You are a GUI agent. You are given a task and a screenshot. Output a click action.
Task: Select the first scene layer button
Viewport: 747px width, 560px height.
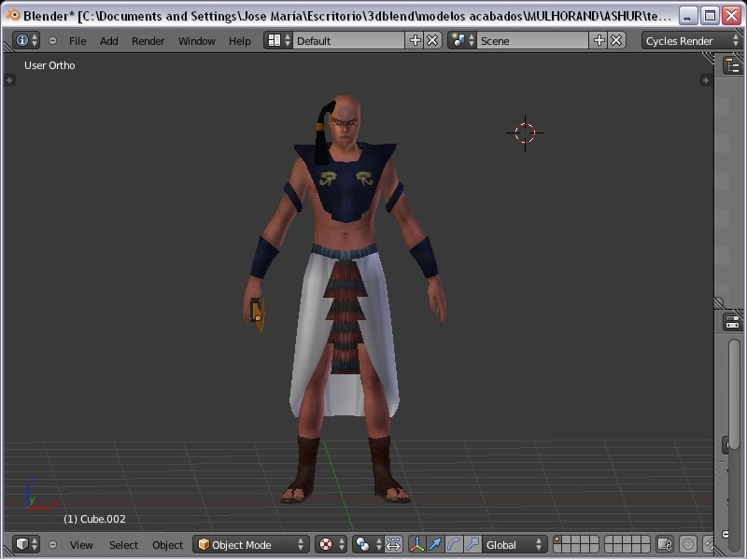pos(557,539)
